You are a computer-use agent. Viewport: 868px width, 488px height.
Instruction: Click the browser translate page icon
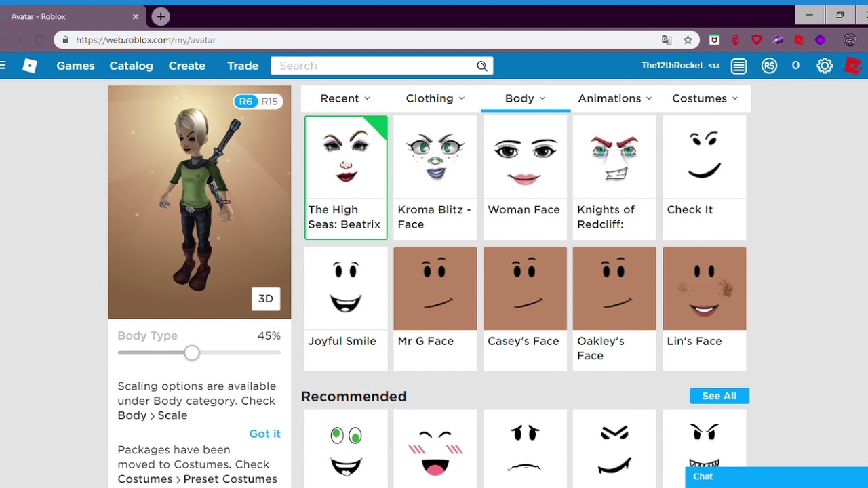click(667, 40)
